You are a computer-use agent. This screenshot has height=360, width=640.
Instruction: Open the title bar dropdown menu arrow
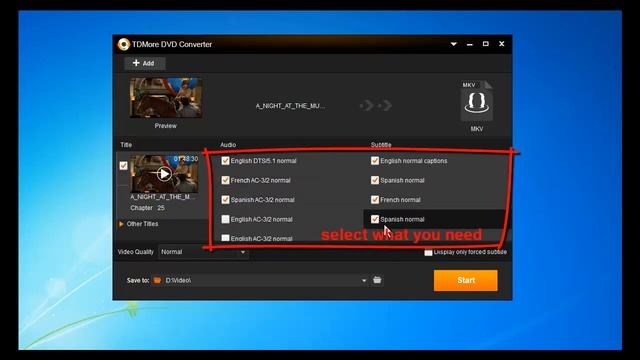tap(453, 44)
